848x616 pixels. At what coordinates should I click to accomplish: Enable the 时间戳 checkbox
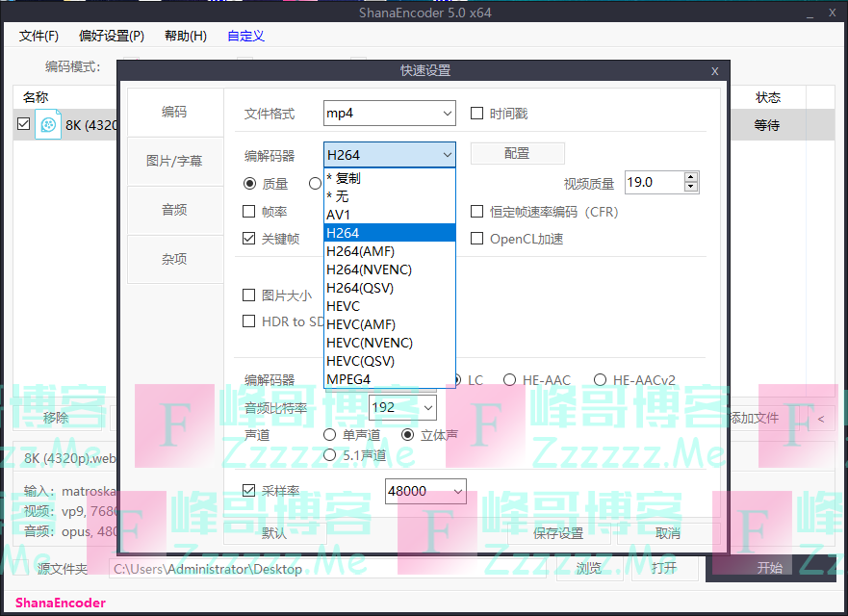click(x=476, y=114)
